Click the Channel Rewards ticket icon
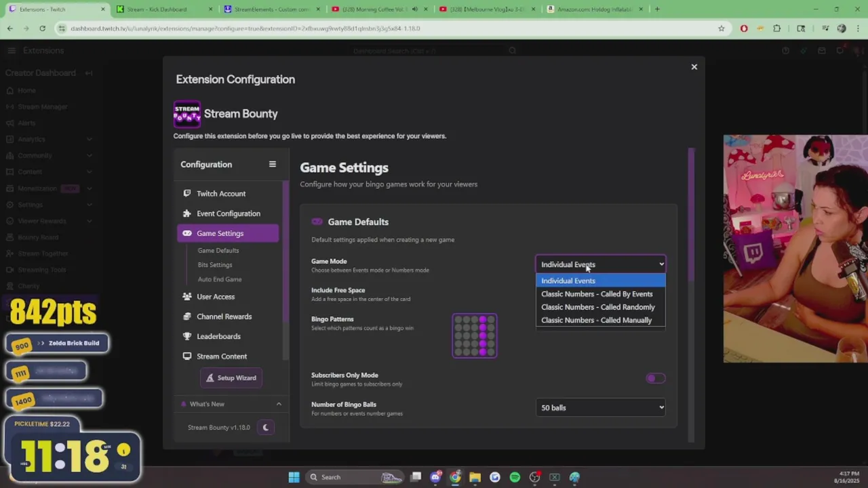This screenshot has height=488, width=868. (x=187, y=317)
